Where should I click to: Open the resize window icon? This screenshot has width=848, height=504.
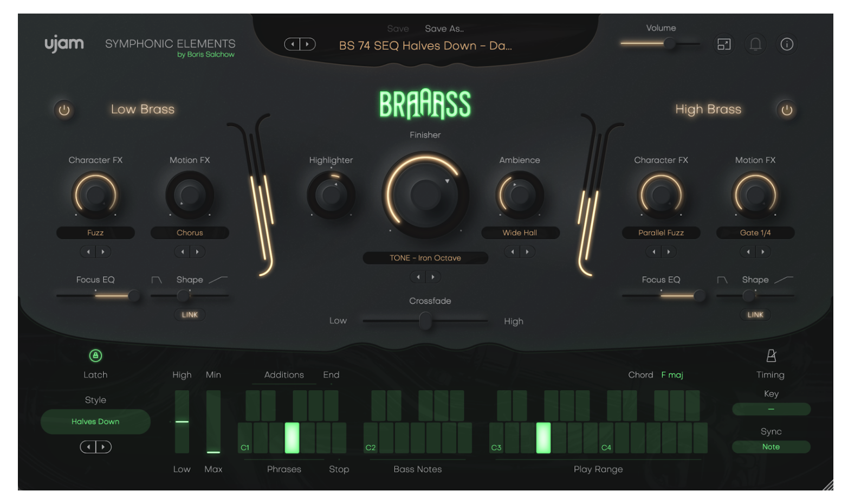[724, 44]
